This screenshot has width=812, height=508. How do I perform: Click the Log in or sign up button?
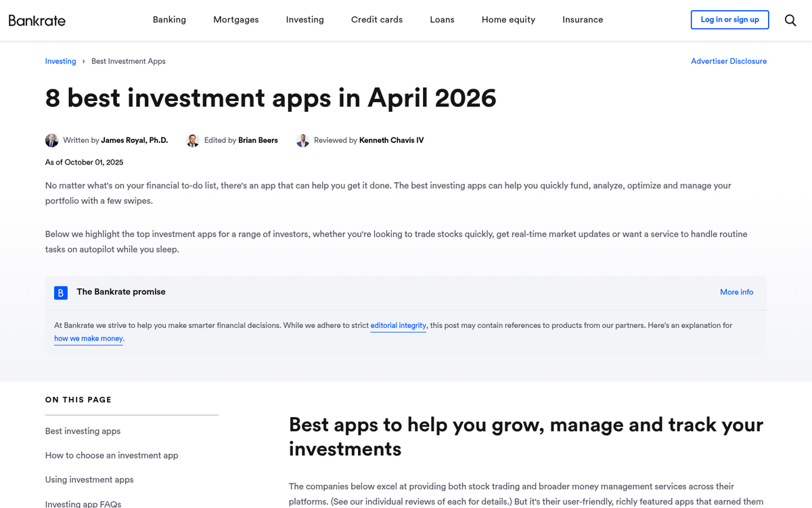(729, 20)
